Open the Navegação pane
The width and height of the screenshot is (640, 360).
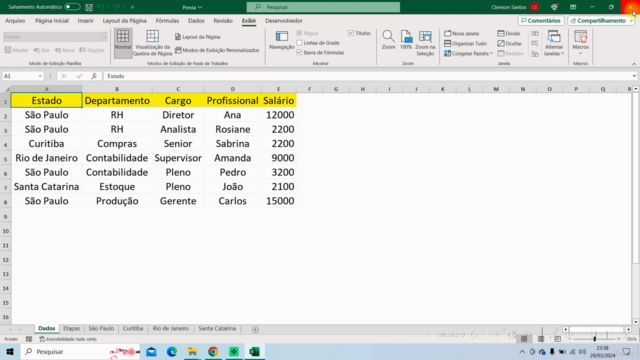[x=282, y=40]
